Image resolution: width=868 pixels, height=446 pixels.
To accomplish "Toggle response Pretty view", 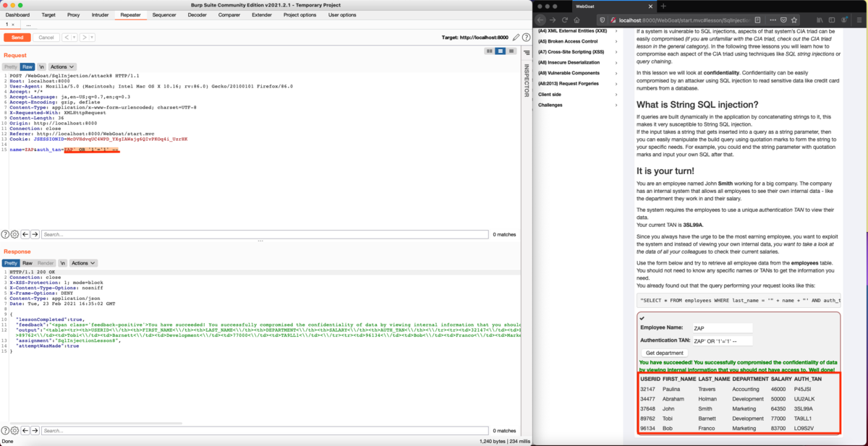I will click(11, 263).
